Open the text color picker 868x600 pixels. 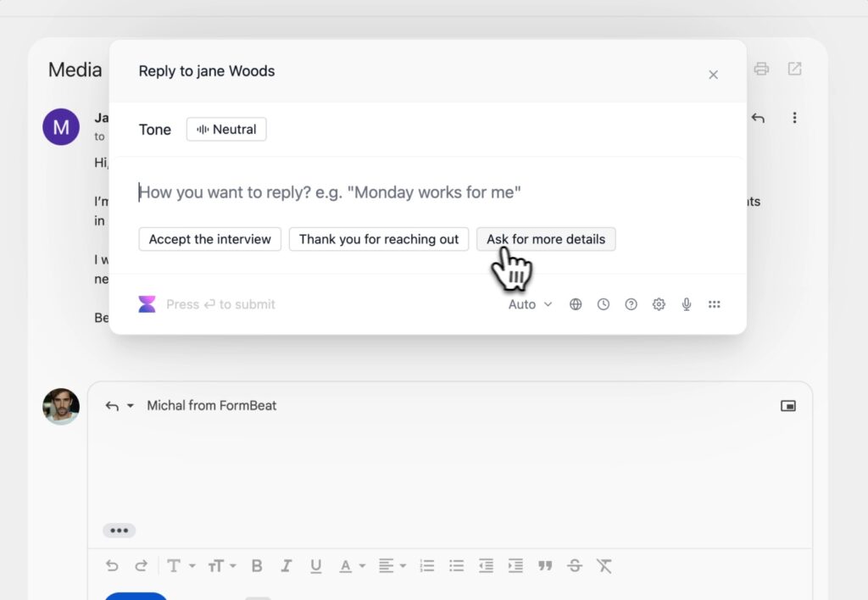coord(350,565)
